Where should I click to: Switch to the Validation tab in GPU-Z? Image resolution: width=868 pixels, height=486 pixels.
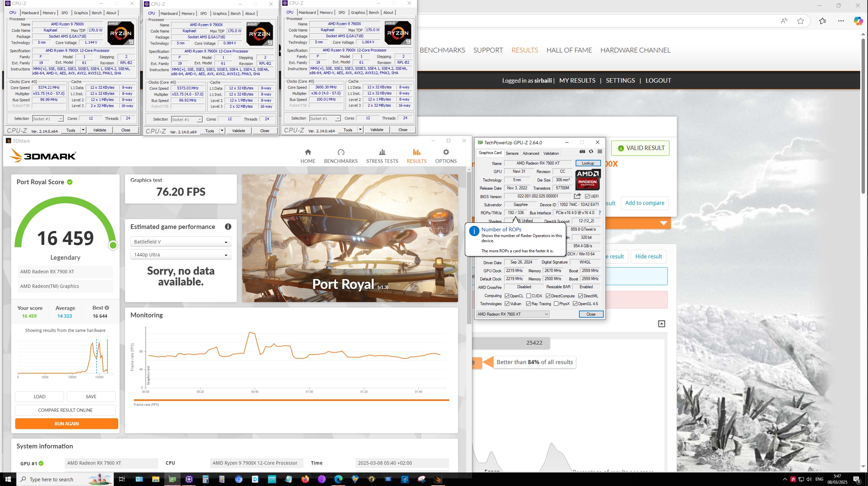(551, 153)
